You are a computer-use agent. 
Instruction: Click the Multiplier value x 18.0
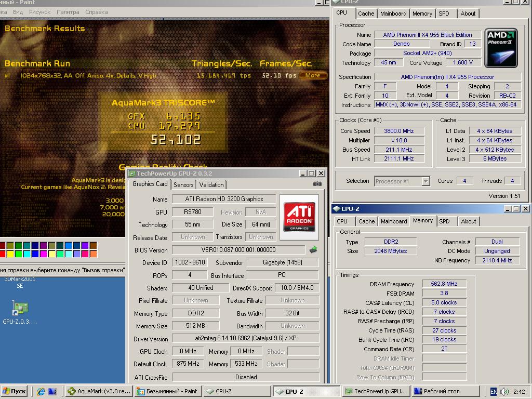[399, 140]
